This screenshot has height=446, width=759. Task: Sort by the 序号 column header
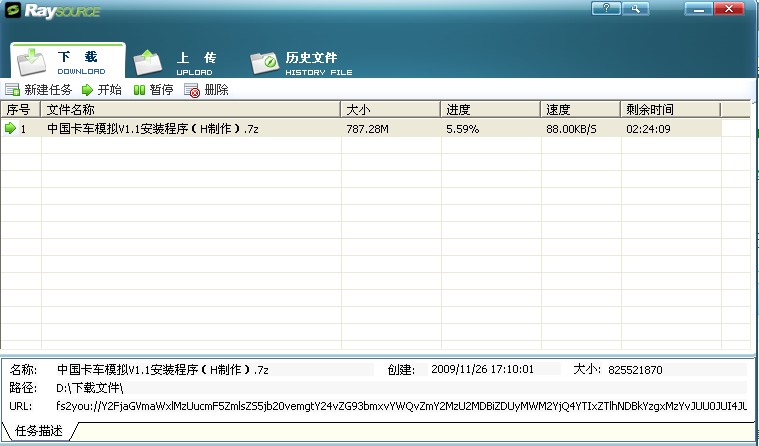21,109
